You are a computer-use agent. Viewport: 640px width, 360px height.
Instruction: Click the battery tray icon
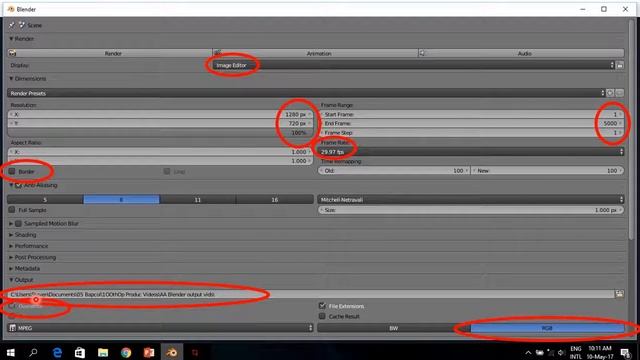tap(540, 352)
